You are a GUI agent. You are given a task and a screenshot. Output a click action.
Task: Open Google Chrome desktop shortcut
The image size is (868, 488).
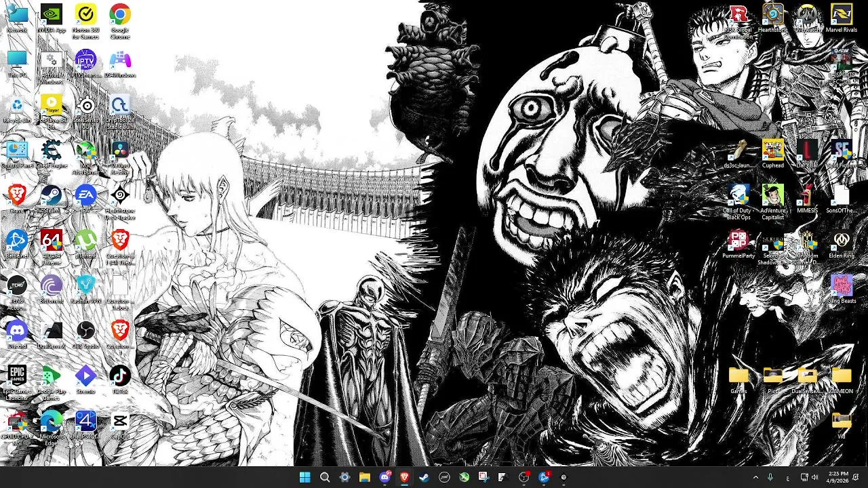click(120, 22)
